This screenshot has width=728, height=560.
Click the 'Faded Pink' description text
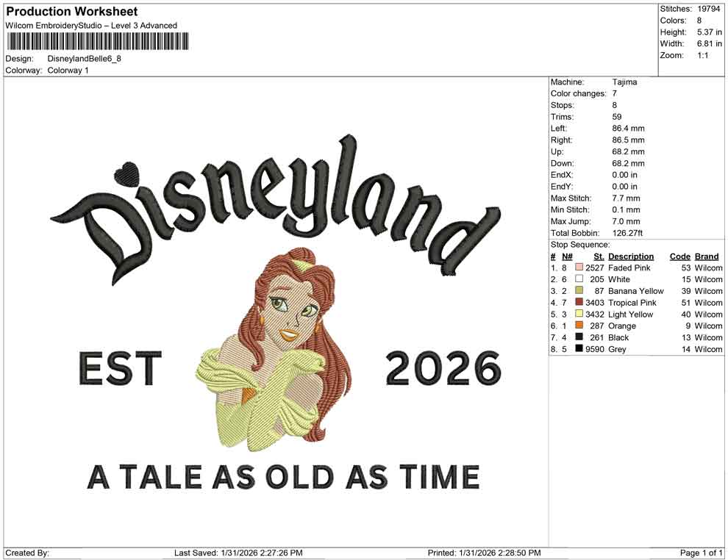[629, 268]
